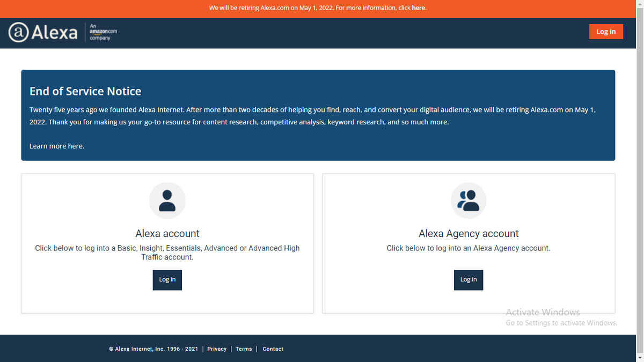The width and height of the screenshot is (644, 362).
Task: Log in to the Alexa Agency account
Action: click(x=469, y=279)
